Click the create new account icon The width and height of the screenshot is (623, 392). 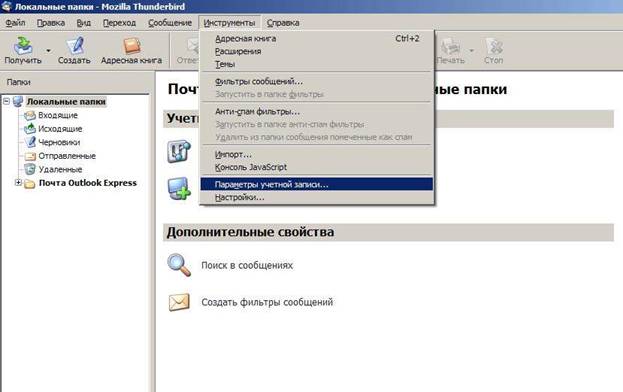pos(179,188)
